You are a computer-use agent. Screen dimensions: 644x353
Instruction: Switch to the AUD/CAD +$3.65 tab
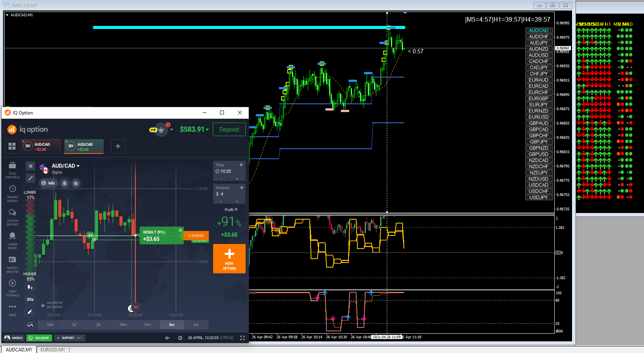[84, 147]
